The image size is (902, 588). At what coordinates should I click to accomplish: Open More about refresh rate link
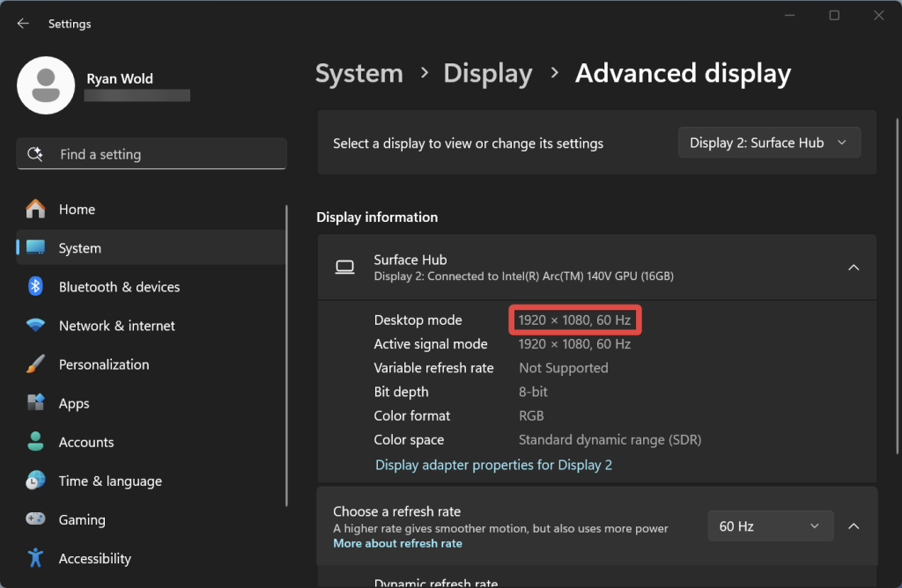[397, 543]
